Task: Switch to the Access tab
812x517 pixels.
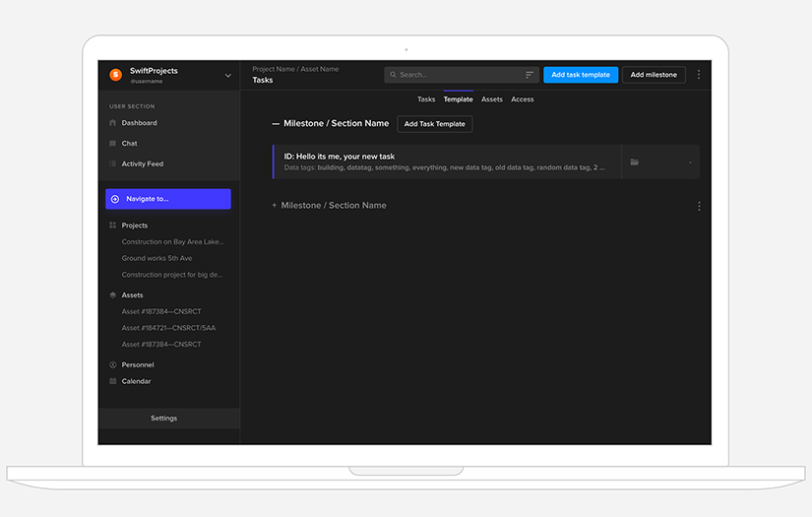Action: pyautogui.click(x=522, y=99)
